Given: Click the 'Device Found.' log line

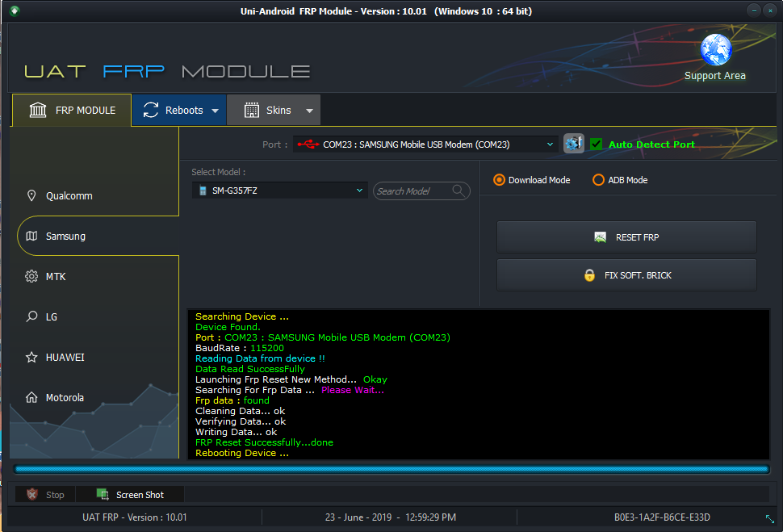Looking at the screenshot, I should click(x=228, y=327).
